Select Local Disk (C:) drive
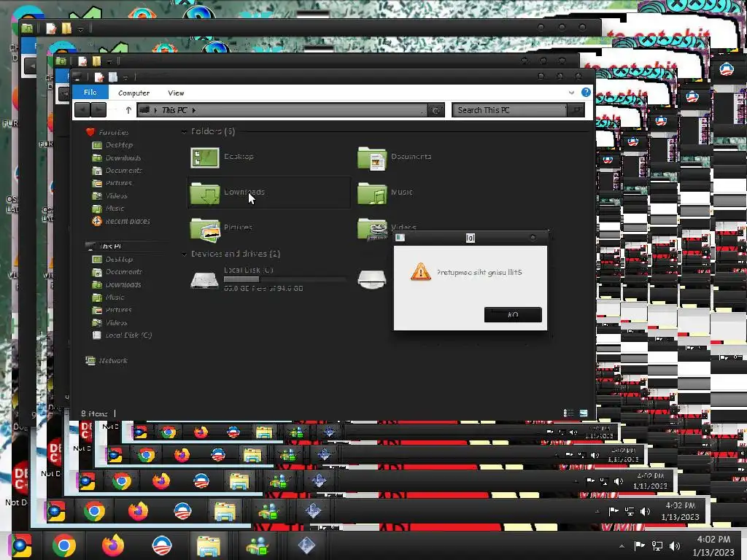The height and width of the screenshot is (560, 747). pyautogui.click(x=269, y=279)
